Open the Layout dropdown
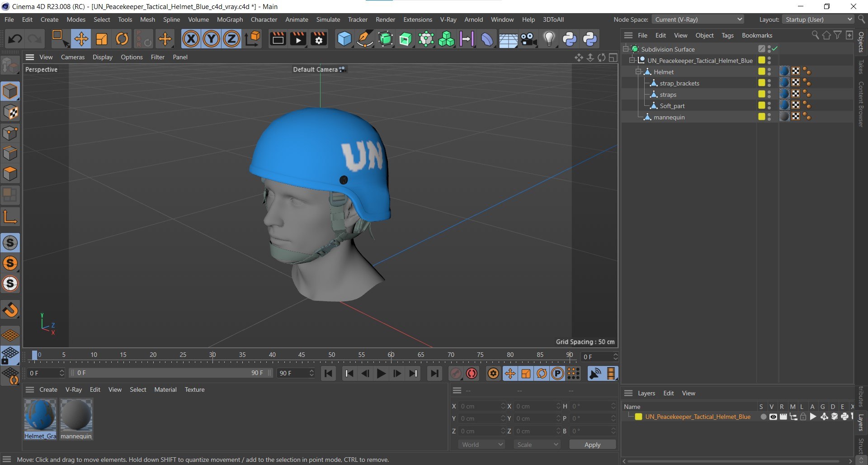This screenshot has height=465, width=868. 817,19
